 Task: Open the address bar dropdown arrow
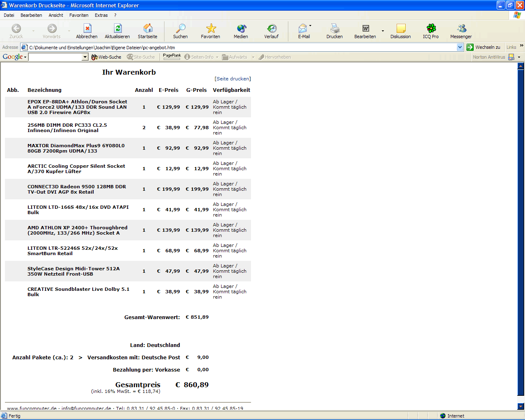pos(460,48)
